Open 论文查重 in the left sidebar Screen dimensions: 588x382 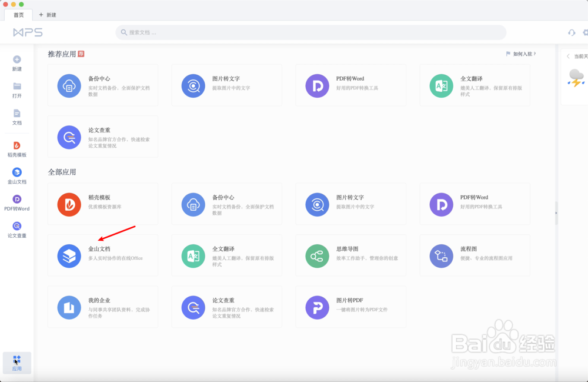(17, 230)
